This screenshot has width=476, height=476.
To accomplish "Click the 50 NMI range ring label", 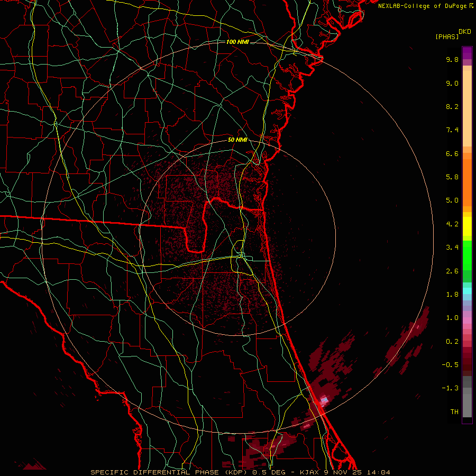I will 237,140.
